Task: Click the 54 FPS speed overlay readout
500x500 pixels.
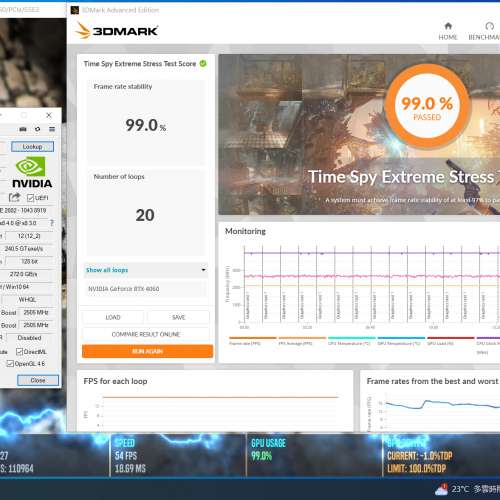Action: [x=126, y=456]
